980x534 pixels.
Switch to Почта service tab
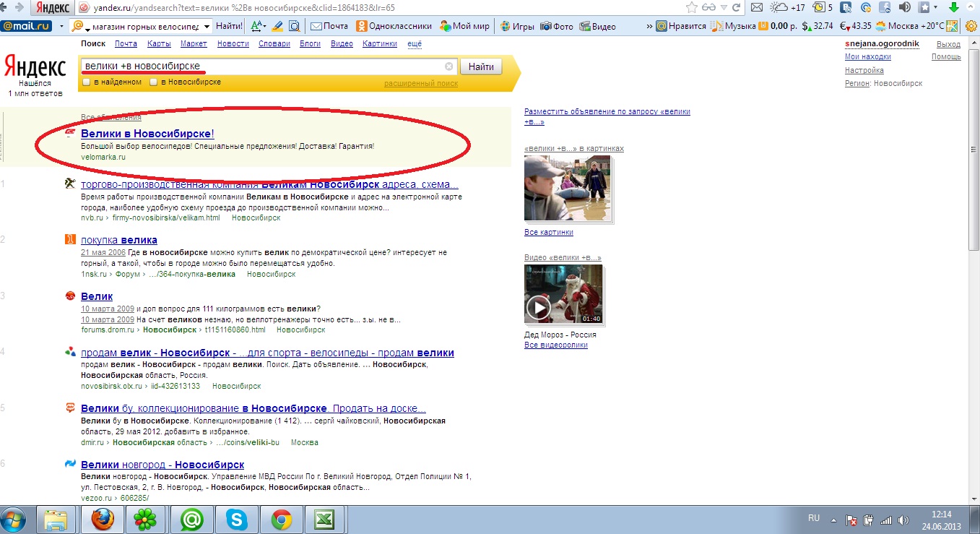point(126,44)
